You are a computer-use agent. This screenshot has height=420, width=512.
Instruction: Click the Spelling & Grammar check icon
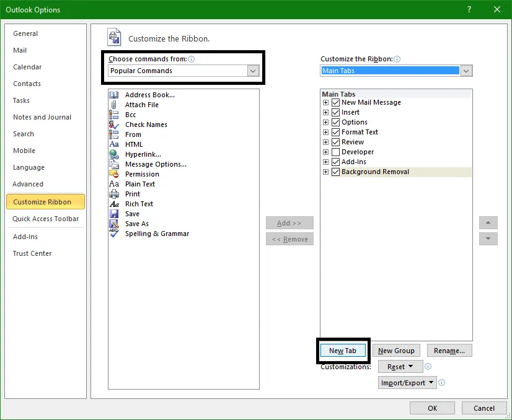pyautogui.click(x=113, y=234)
